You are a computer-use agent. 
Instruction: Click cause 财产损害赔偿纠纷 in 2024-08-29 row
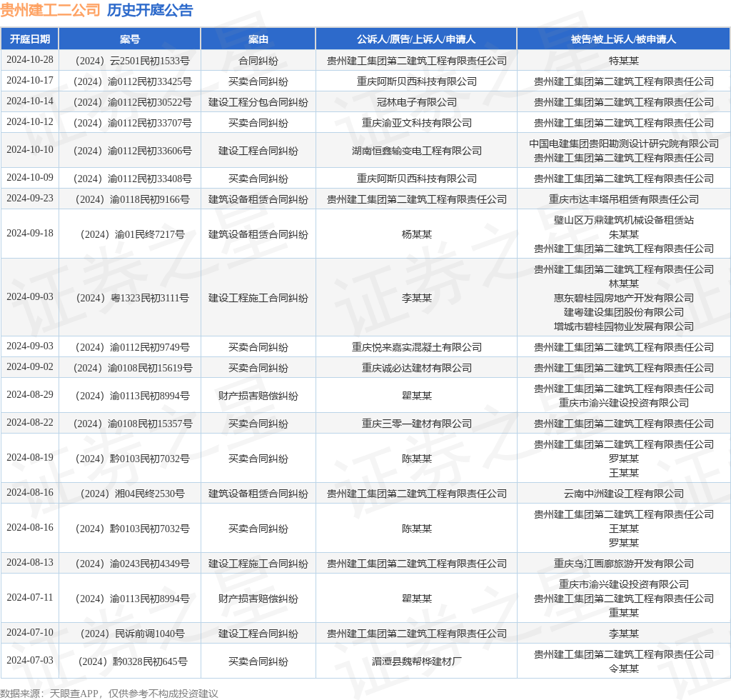tap(258, 396)
